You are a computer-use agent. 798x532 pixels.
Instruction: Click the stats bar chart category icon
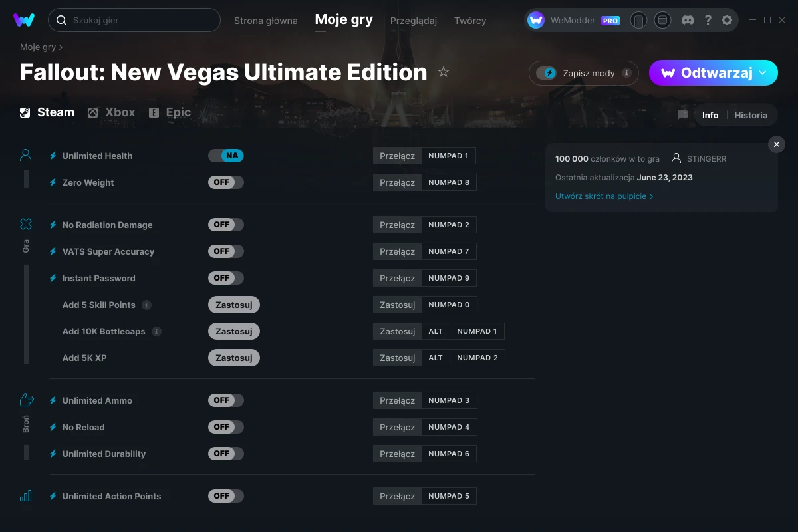[x=25, y=496]
